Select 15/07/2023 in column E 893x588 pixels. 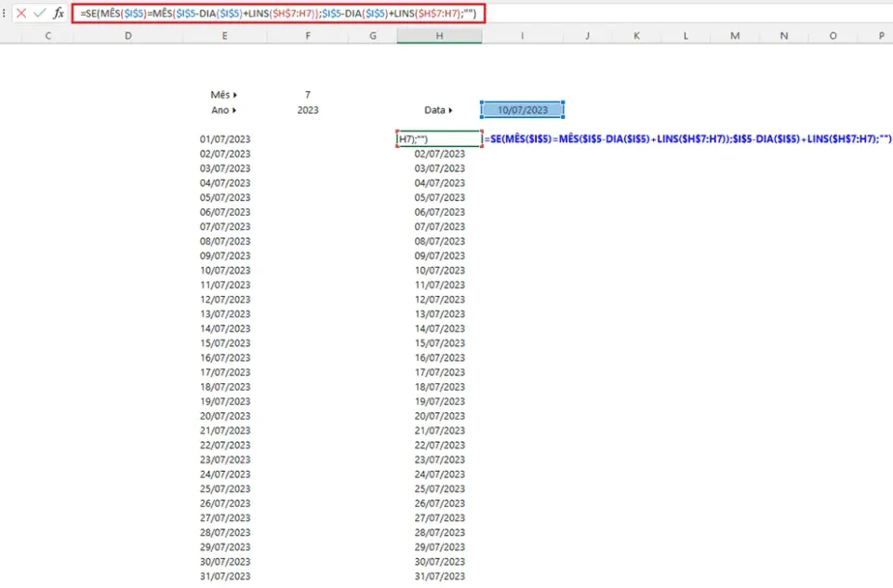pos(225,343)
